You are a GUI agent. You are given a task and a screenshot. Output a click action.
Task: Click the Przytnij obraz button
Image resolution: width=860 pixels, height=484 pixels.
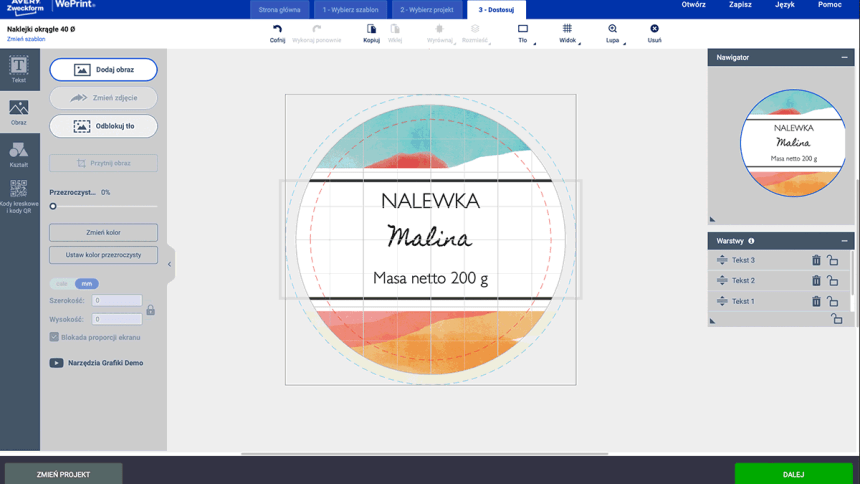(x=103, y=163)
